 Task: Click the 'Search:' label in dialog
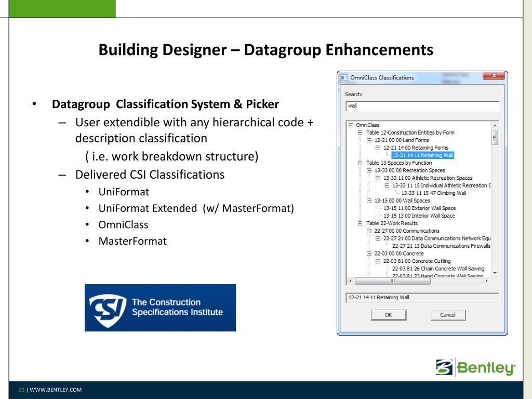pyautogui.click(x=354, y=95)
